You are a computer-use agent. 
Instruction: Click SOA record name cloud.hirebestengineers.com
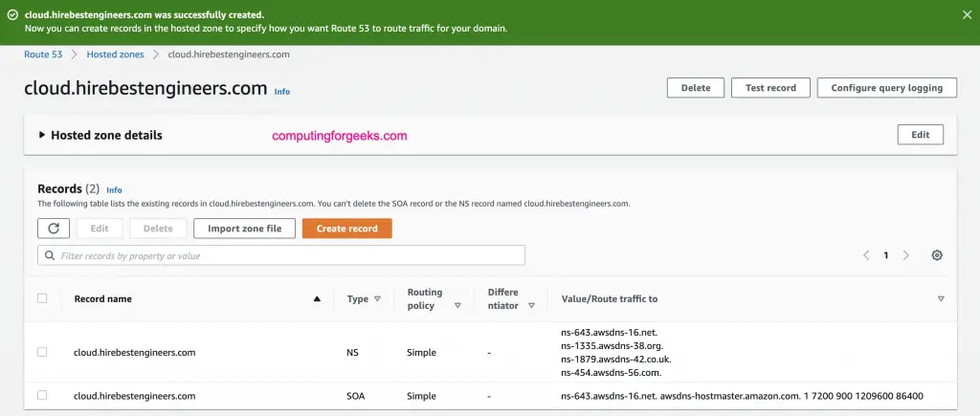(134, 396)
